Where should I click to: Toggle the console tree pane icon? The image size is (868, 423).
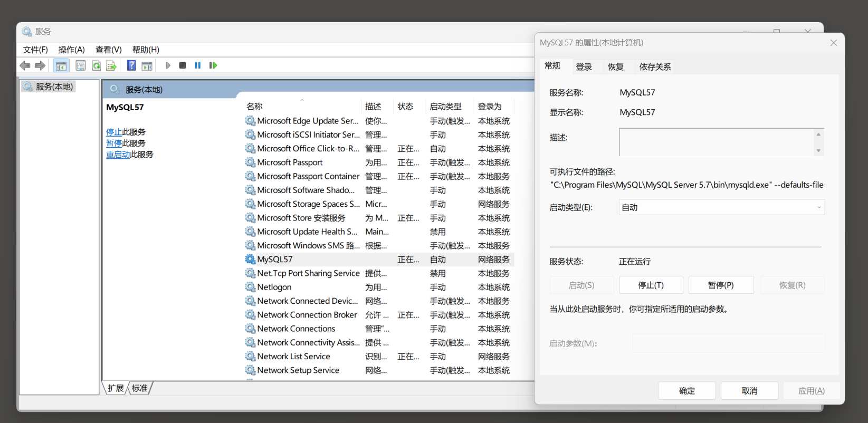coord(61,65)
